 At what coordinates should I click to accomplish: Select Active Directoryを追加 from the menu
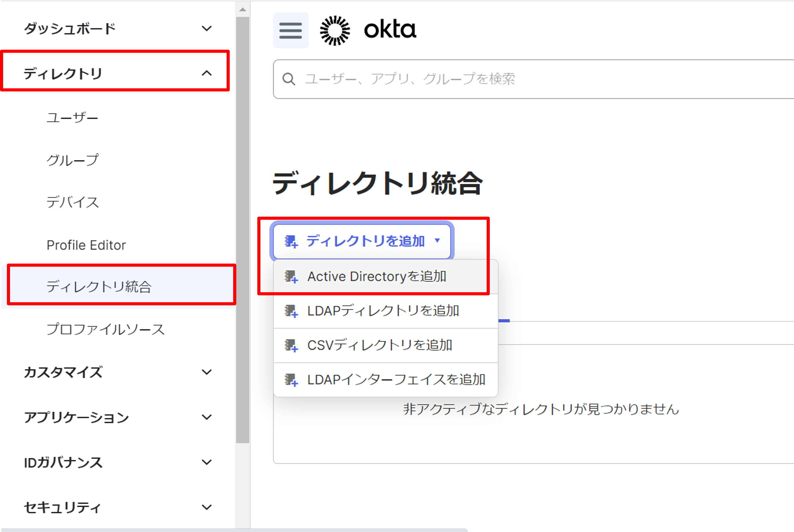[386, 277]
